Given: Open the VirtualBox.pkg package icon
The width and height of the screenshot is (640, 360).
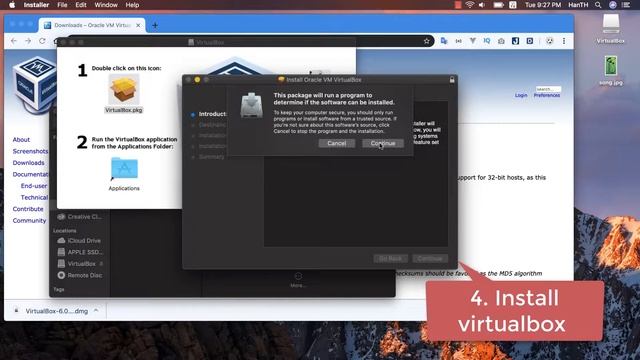Looking at the screenshot, I should (124, 89).
